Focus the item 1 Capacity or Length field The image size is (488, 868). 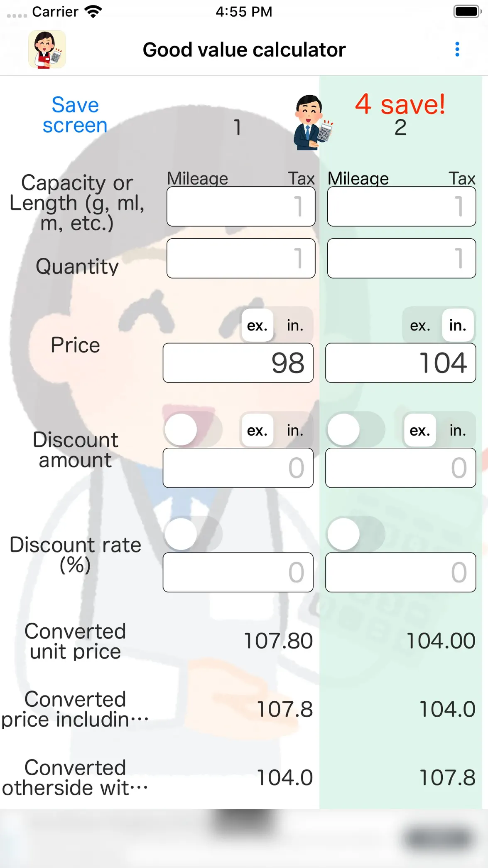pyautogui.click(x=241, y=207)
